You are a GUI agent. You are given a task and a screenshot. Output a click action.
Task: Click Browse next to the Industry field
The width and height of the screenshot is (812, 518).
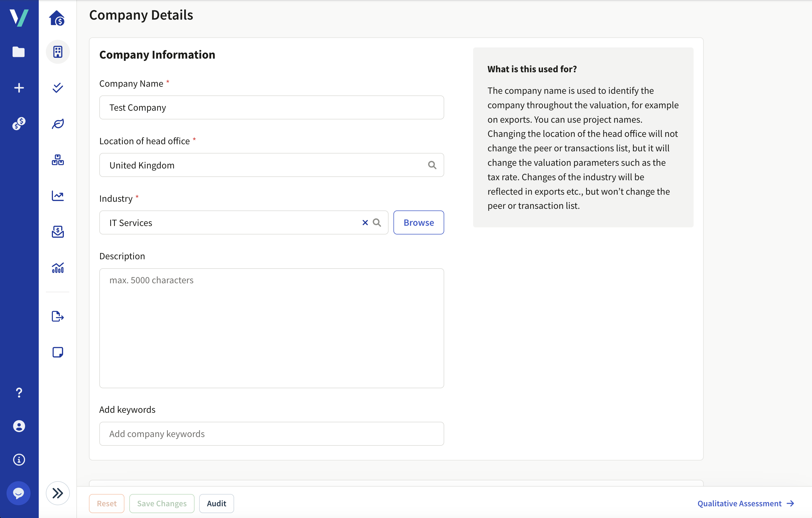[x=419, y=222]
